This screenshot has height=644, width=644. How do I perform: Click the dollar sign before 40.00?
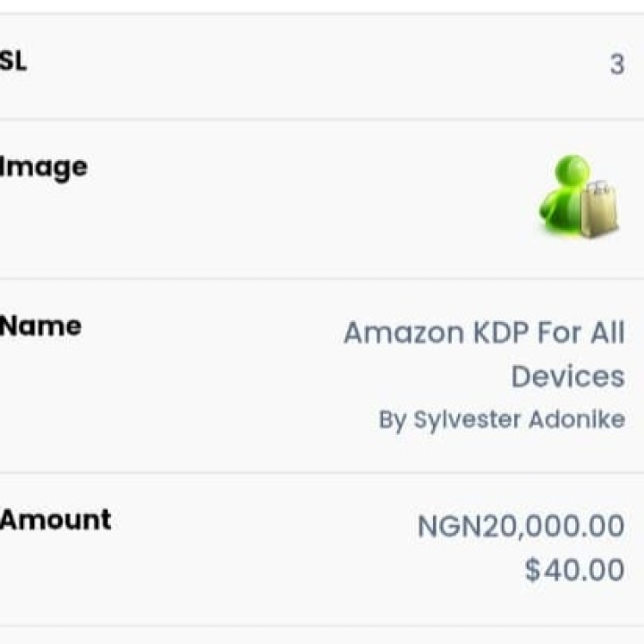click(533, 570)
